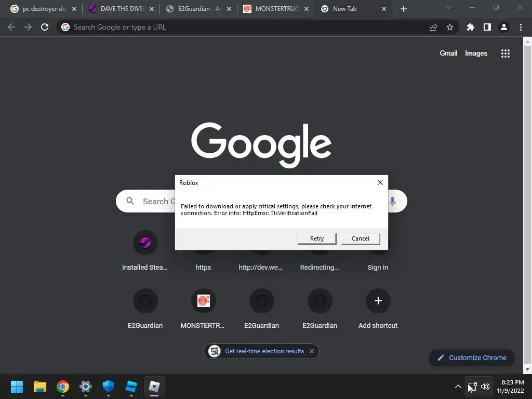532x399 pixels.
Task: Share this page icon in address bar
Action: pyautogui.click(x=433, y=27)
